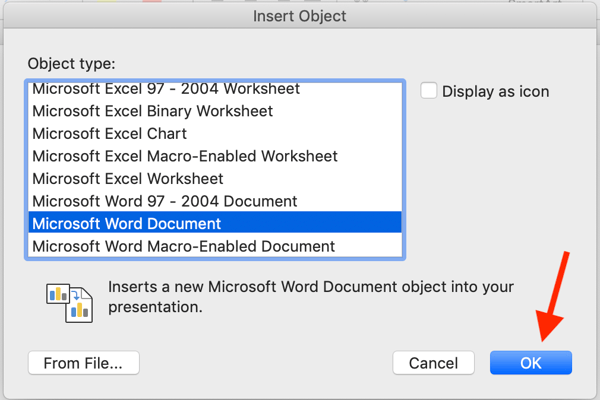Enable Display as icon checkbox
The height and width of the screenshot is (400, 600).
click(x=428, y=91)
